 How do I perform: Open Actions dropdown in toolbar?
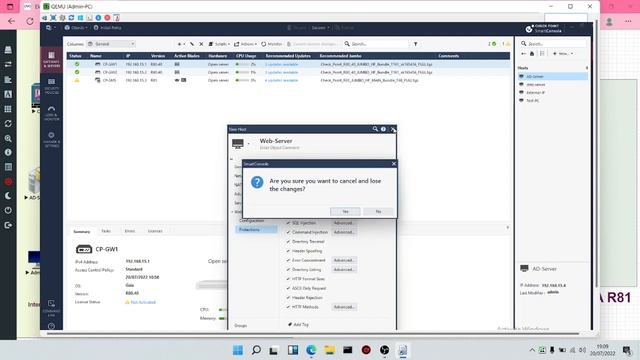[x=245, y=44]
